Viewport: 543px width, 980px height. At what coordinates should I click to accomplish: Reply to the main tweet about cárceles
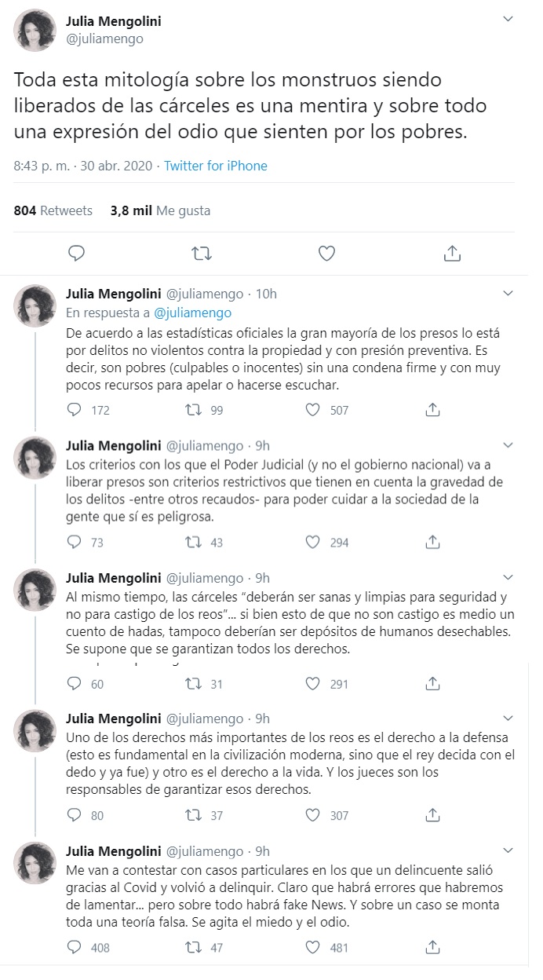coord(76,253)
